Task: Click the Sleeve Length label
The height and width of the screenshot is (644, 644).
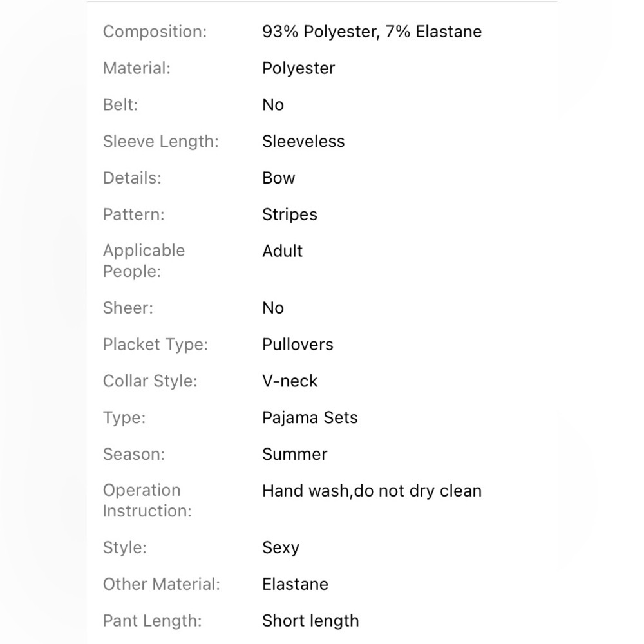Action: coord(160,142)
